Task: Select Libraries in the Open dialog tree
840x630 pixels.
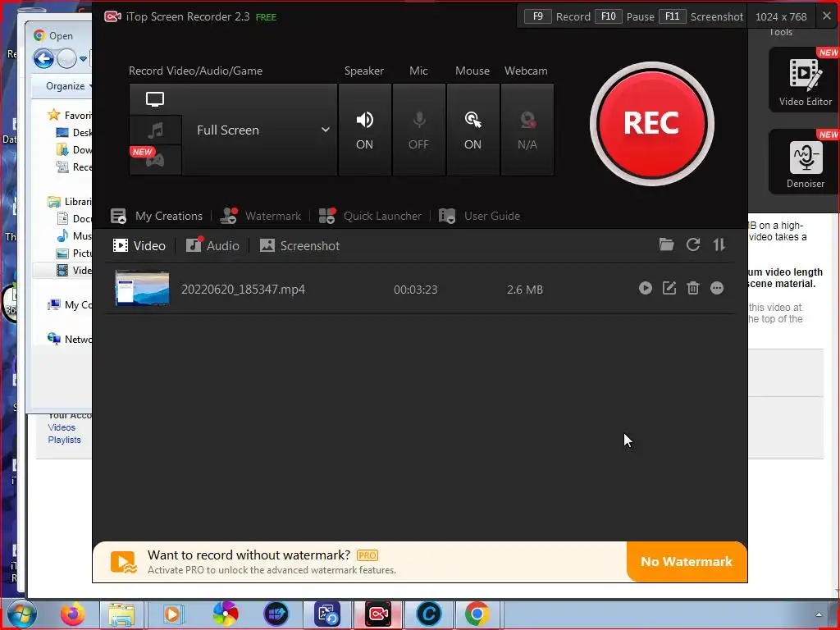Action: click(70, 202)
